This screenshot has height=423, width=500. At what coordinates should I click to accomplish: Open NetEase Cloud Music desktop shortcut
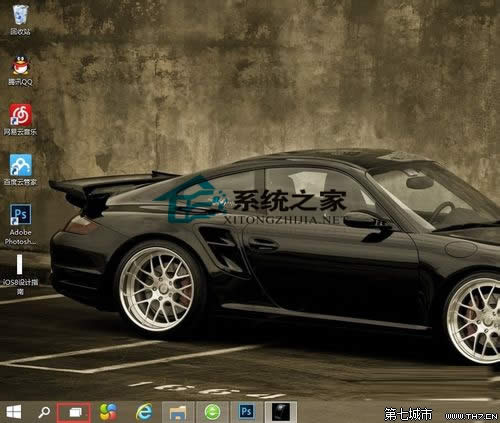tap(20, 119)
